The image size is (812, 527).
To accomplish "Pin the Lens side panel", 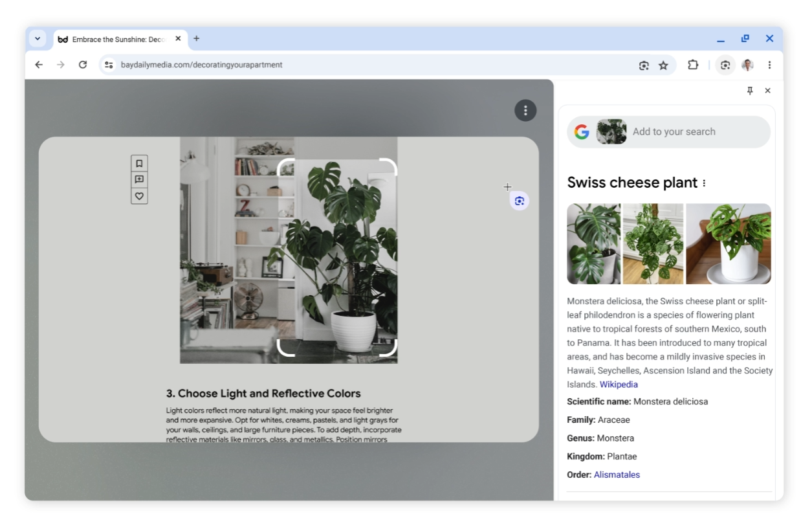I will (751, 91).
